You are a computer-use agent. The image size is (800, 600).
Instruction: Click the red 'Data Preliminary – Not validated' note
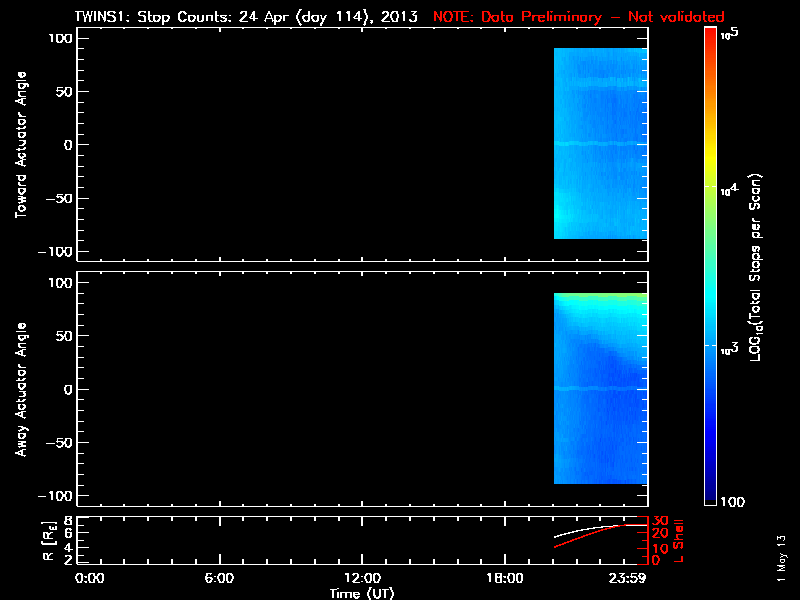click(x=578, y=17)
